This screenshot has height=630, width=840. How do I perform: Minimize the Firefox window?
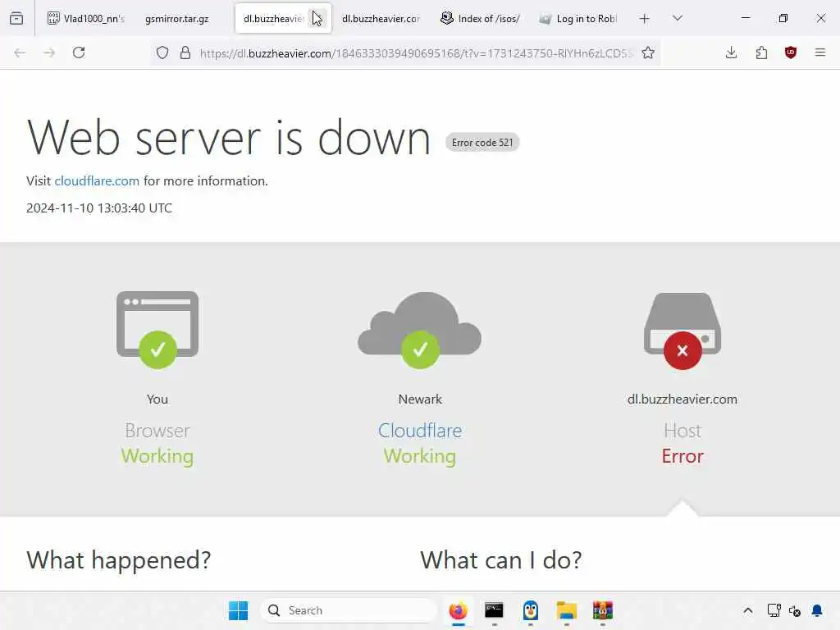point(746,18)
